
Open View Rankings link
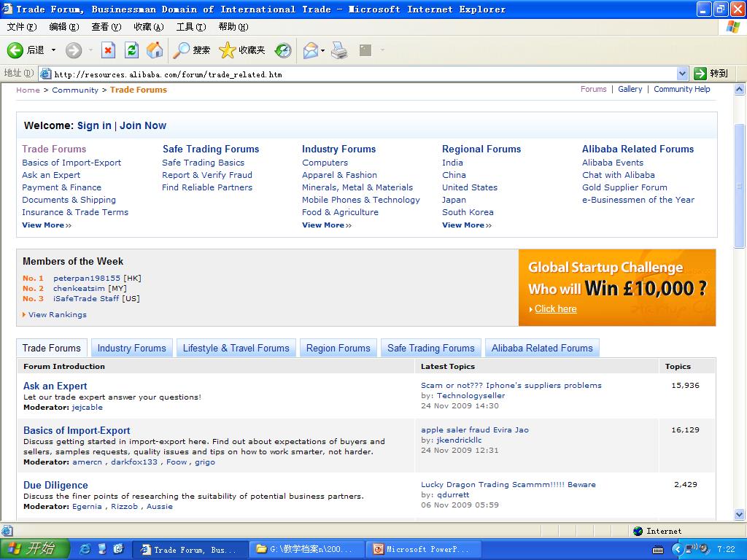tap(57, 315)
